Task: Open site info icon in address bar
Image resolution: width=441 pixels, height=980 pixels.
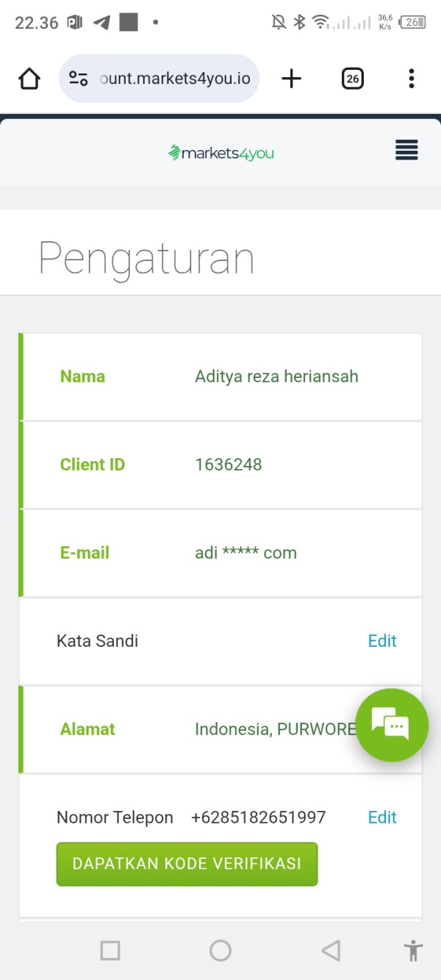Action: (x=79, y=79)
